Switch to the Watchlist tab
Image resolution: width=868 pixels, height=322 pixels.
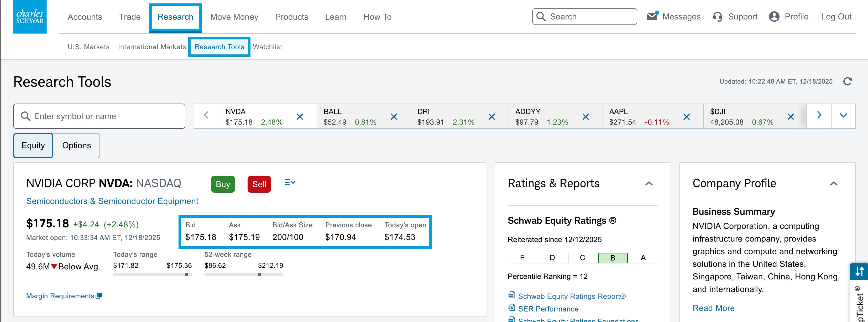(x=267, y=47)
